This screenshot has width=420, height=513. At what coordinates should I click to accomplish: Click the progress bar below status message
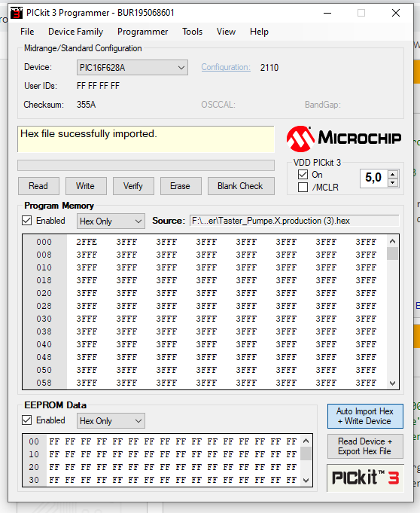coord(146,165)
